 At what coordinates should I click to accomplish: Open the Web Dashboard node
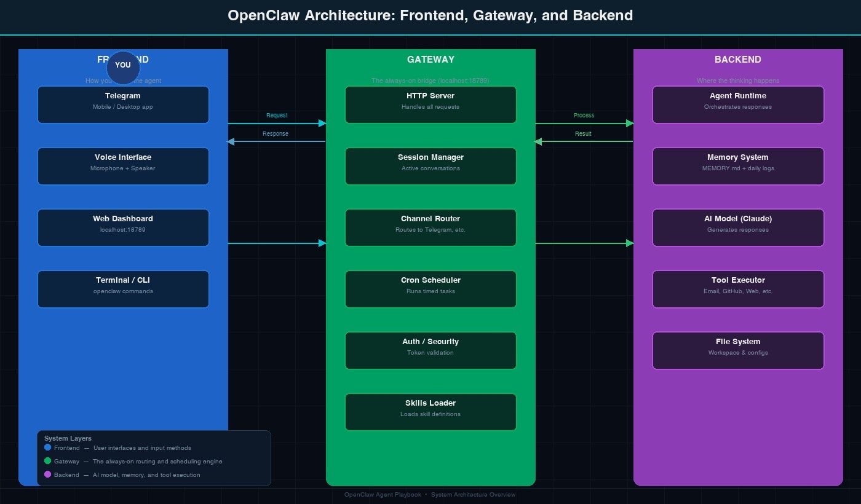point(123,227)
